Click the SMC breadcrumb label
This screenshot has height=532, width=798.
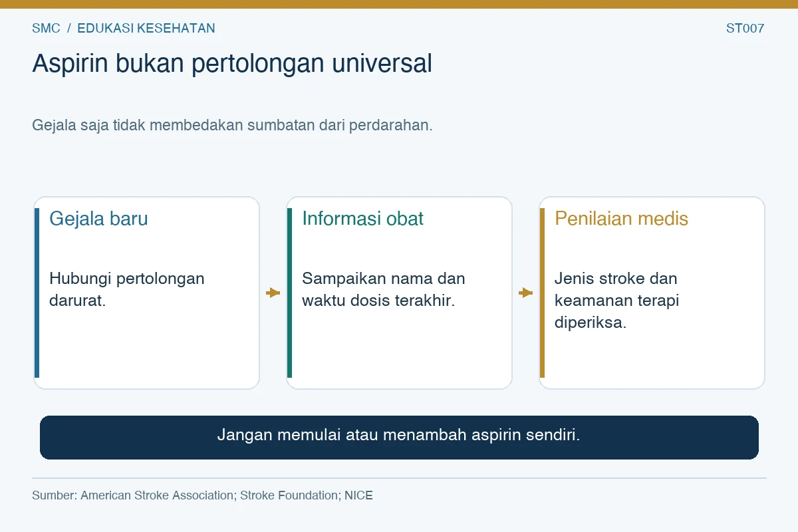46,29
